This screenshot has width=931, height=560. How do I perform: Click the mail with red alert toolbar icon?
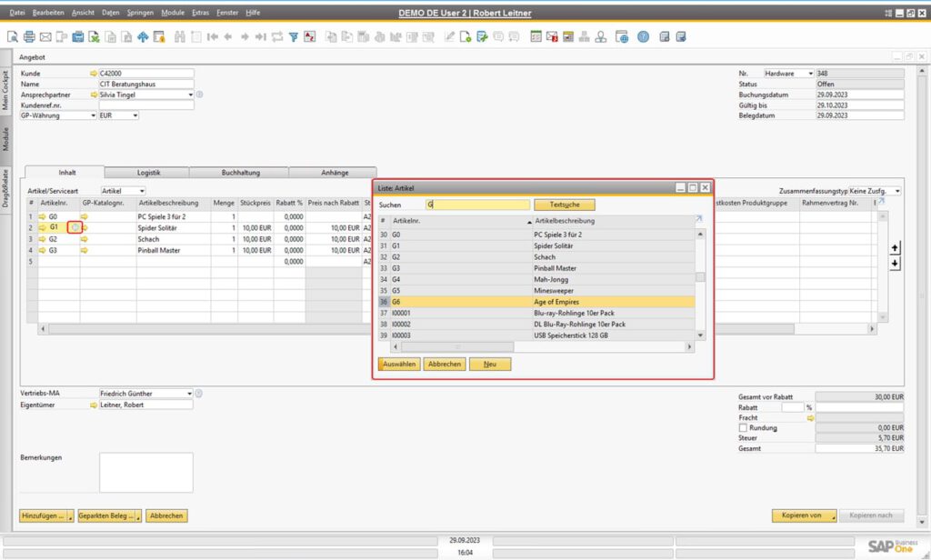pos(552,37)
